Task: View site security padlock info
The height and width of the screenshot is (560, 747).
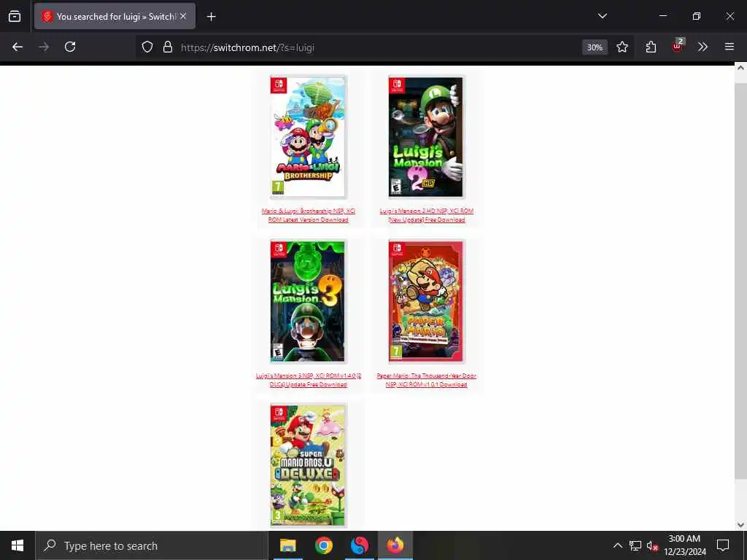Action: 168,47
